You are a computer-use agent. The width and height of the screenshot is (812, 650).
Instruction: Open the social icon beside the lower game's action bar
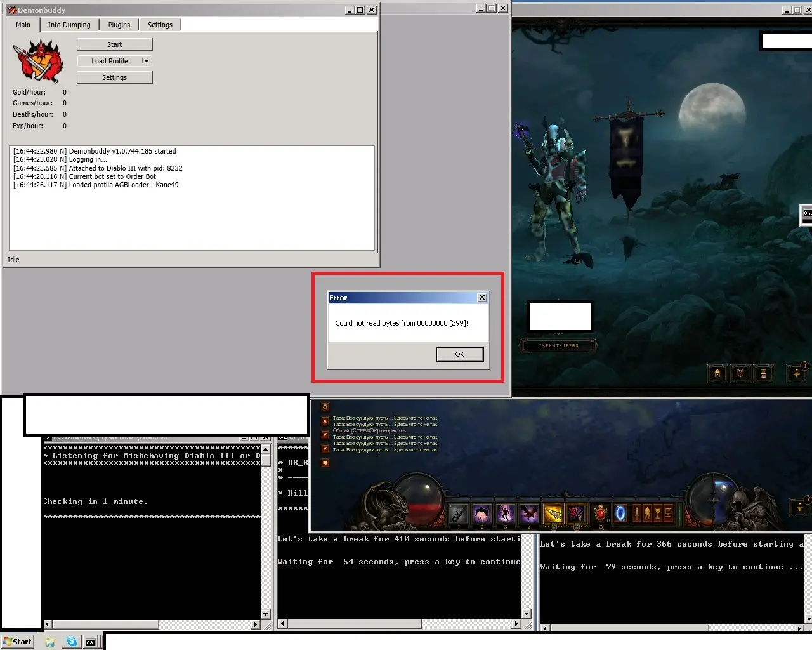pos(799,507)
